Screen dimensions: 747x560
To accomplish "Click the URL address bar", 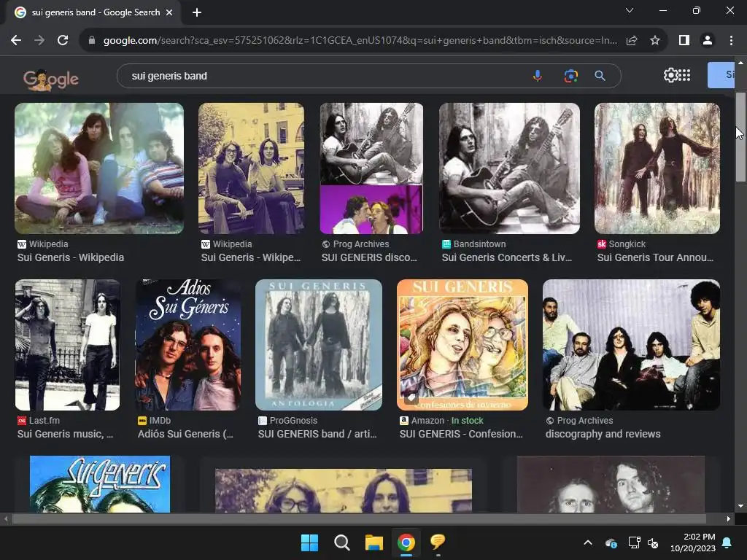I will click(x=360, y=41).
